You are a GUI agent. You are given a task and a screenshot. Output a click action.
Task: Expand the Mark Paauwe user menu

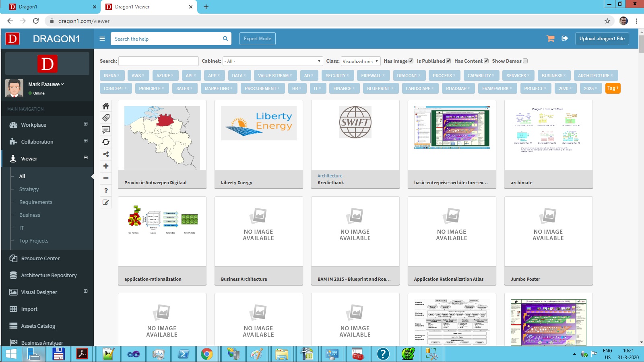coord(46,84)
